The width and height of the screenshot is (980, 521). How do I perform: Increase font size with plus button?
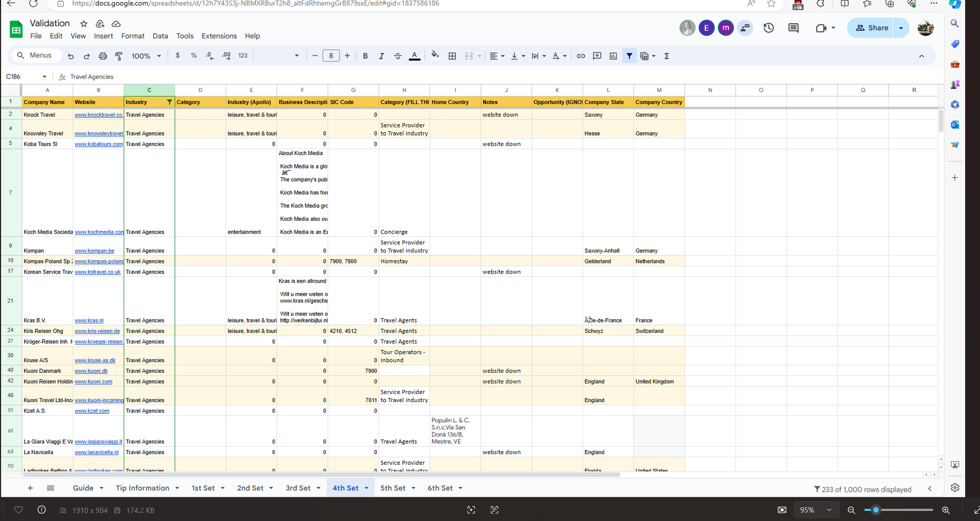tap(348, 56)
